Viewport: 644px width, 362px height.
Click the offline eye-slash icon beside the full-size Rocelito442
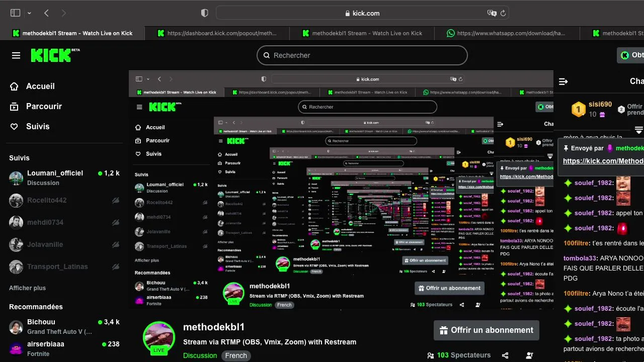(116, 200)
